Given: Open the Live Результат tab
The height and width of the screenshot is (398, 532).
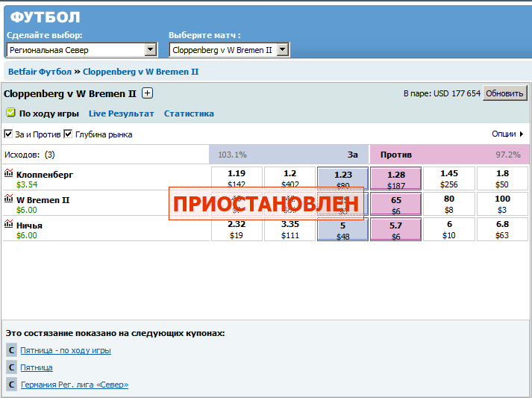Looking at the screenshot, I should tap(121, 114).
